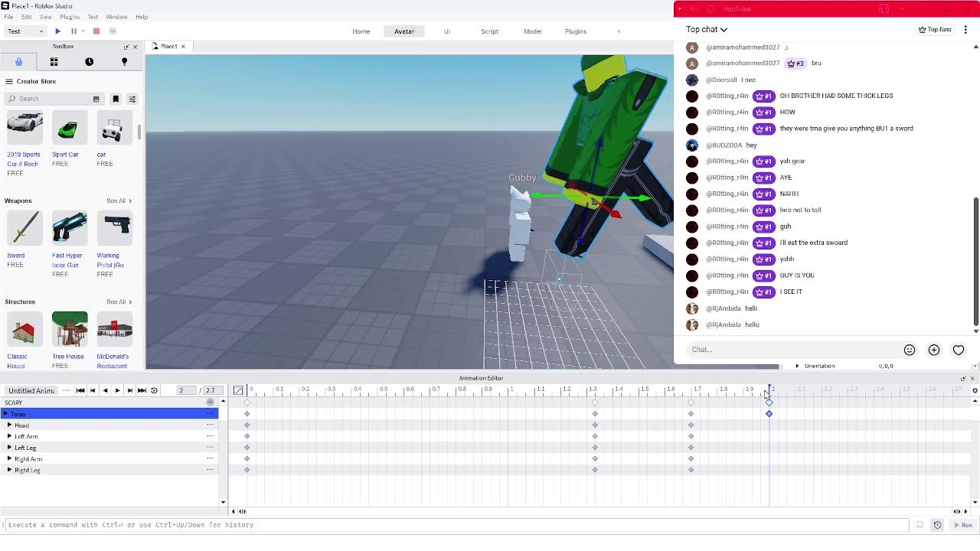Screen dimensions: 980x551
Task: Toggle the curve editor view
Action: point(238,390)
